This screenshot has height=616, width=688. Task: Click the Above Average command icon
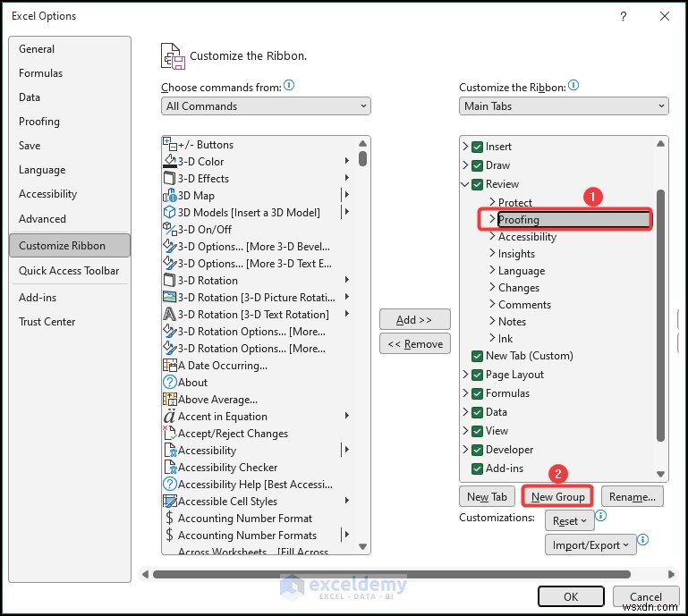click(x=169, y=399)
